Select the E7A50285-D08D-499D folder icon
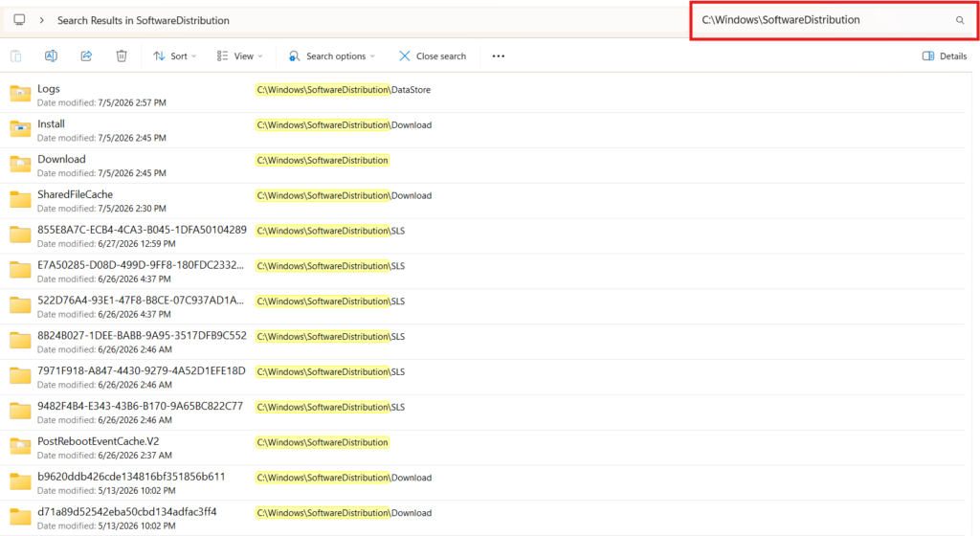This screenshot has height=536, width=980. point(20,270)
